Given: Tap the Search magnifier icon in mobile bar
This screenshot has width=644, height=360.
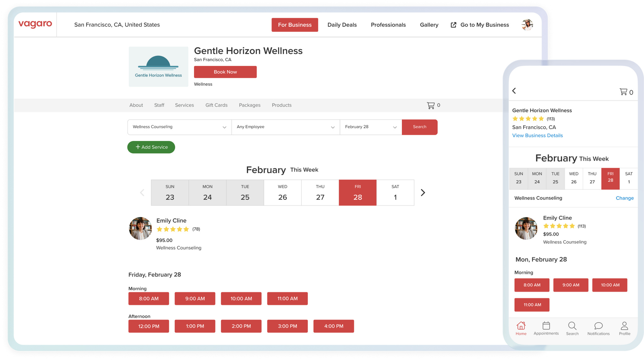Looking at the screenshot, I should pos(572,325).
